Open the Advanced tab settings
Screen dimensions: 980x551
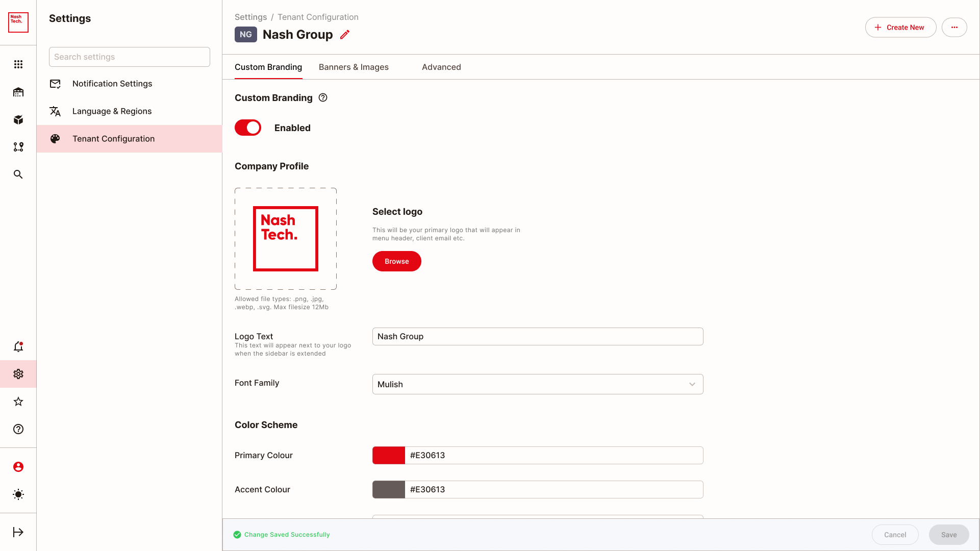click(441, 67)
